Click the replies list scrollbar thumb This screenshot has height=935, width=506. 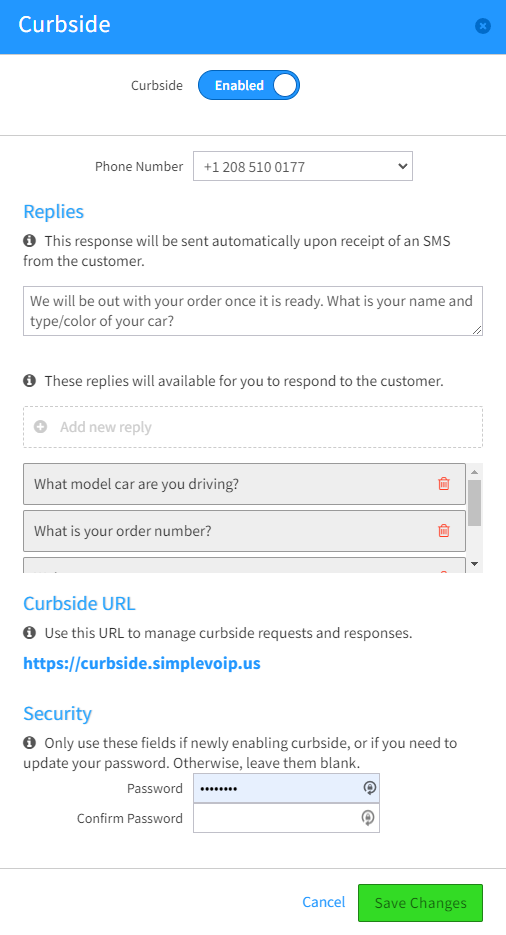(x=474, y=503)
